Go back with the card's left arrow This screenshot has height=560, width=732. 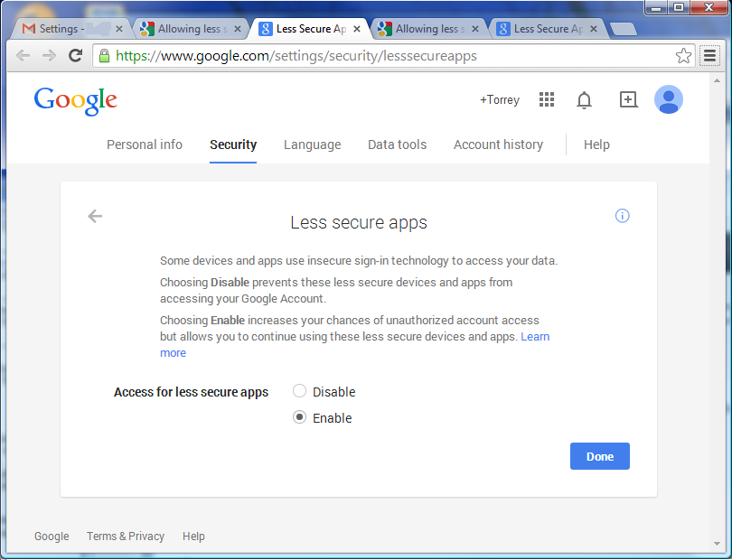pos(95,216)
